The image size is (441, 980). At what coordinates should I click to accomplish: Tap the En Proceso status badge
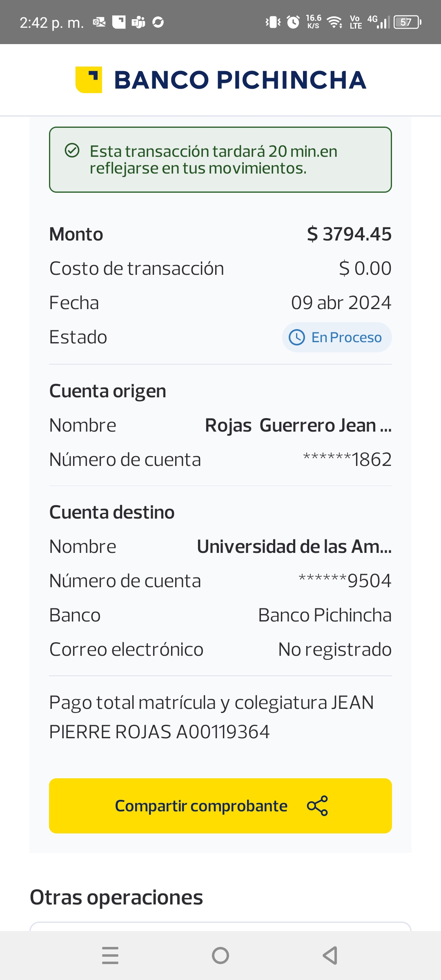click(x=337, y=337)
